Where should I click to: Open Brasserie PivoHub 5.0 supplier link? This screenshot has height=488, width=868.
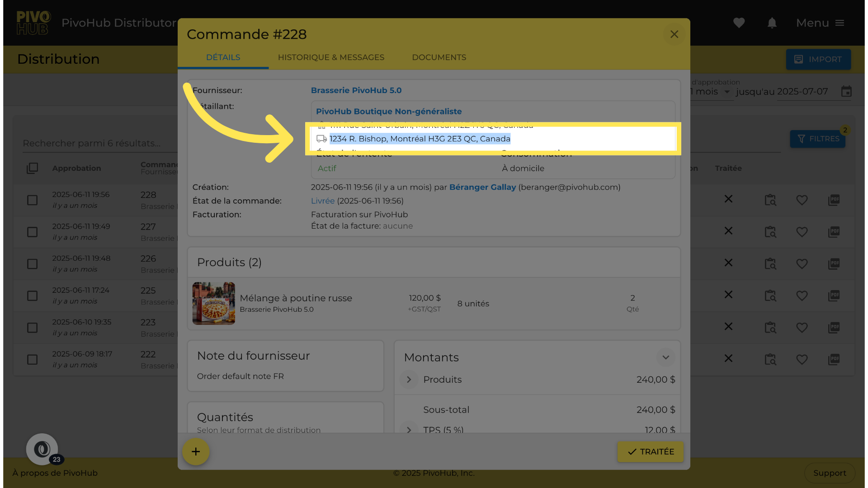tap(356, 90)
